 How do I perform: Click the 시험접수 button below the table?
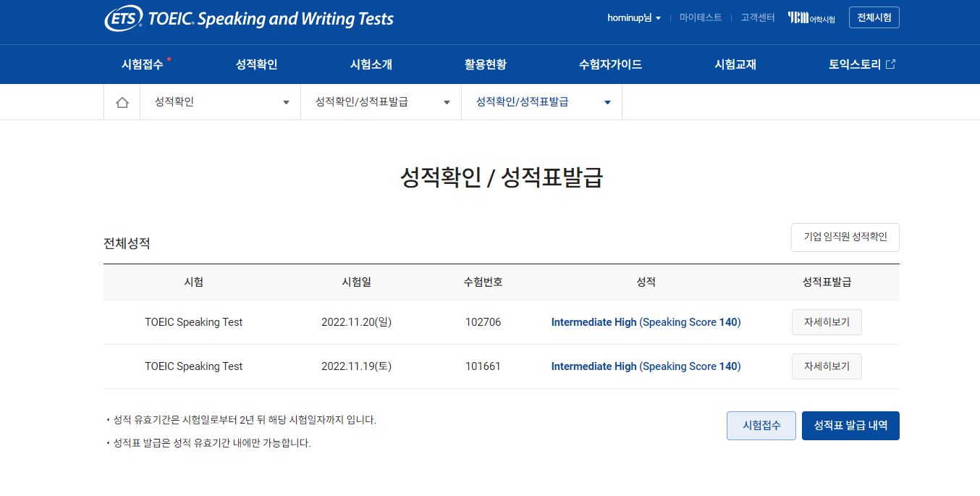[761, 426]
